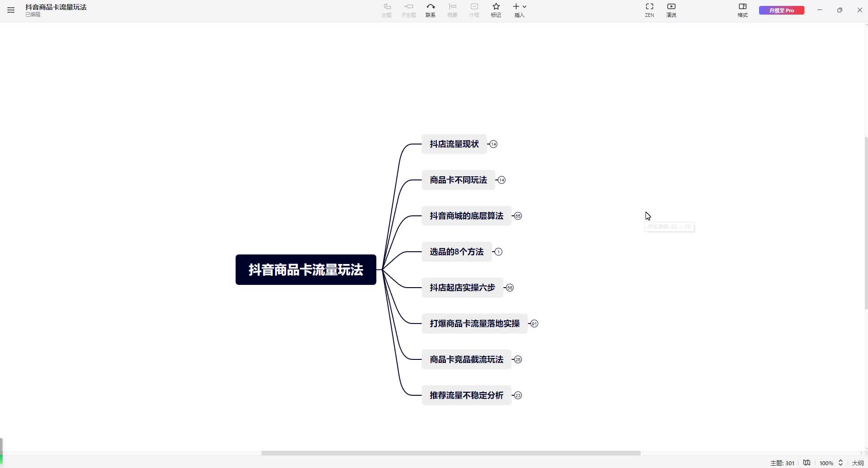Open the 插入 dropdown arrow

pyautogui.click(x=524, y=7)
